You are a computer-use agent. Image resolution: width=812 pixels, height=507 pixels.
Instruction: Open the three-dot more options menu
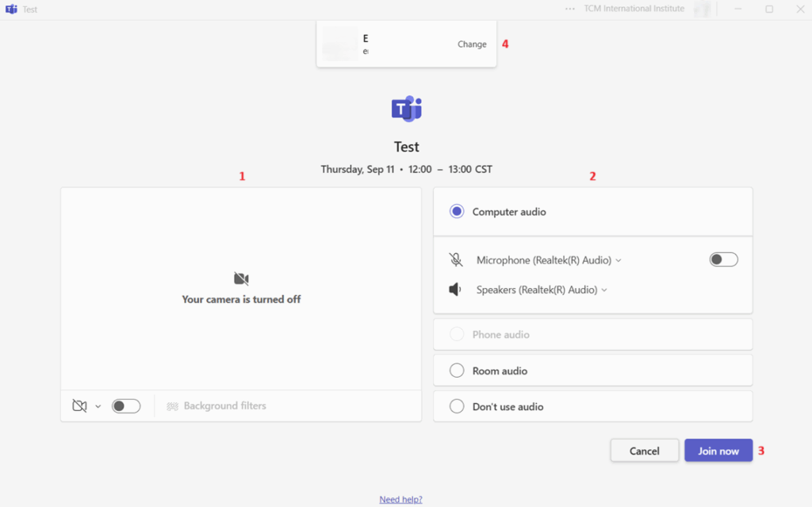pos(569,9)
